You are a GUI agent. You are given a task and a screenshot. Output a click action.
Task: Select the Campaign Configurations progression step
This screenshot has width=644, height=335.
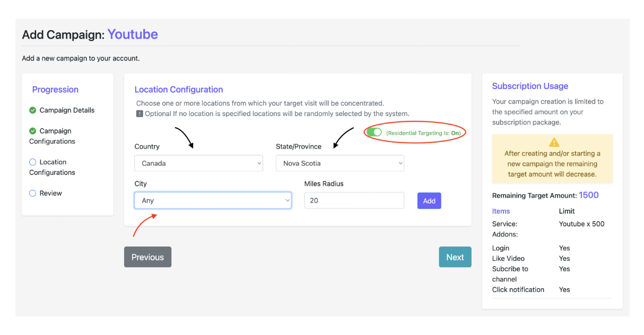point(52,136)
